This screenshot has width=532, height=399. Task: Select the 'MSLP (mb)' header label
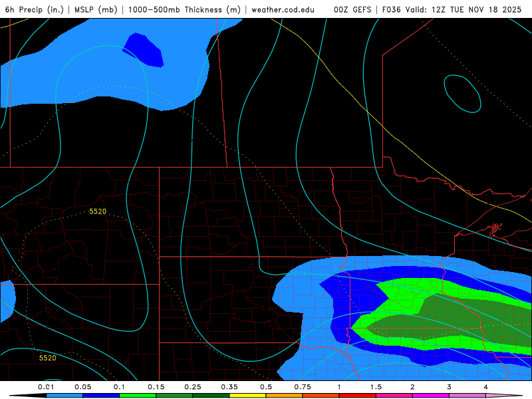click(x=96, y=9)
